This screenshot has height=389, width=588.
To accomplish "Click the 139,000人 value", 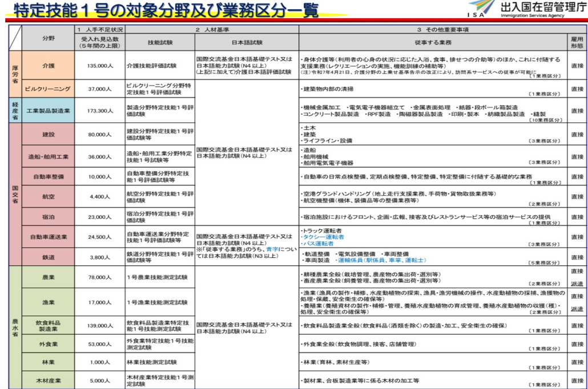I will coord(100,326).
